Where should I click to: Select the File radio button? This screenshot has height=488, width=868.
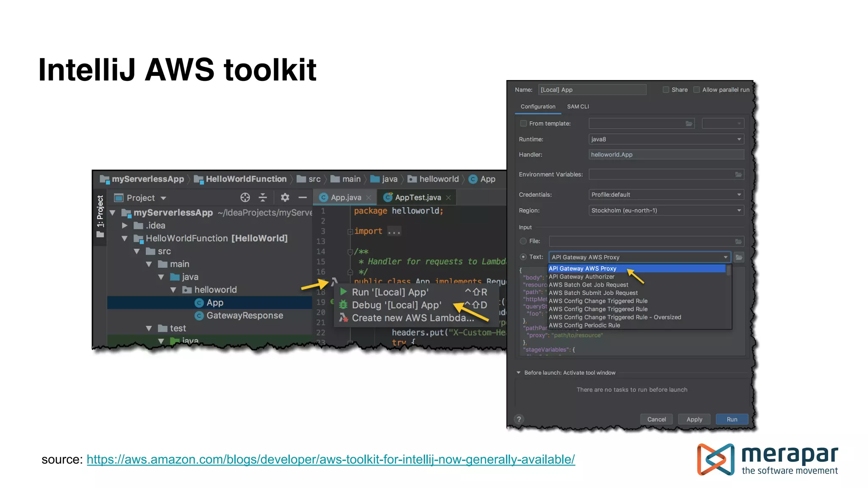[x=523, y=241]
